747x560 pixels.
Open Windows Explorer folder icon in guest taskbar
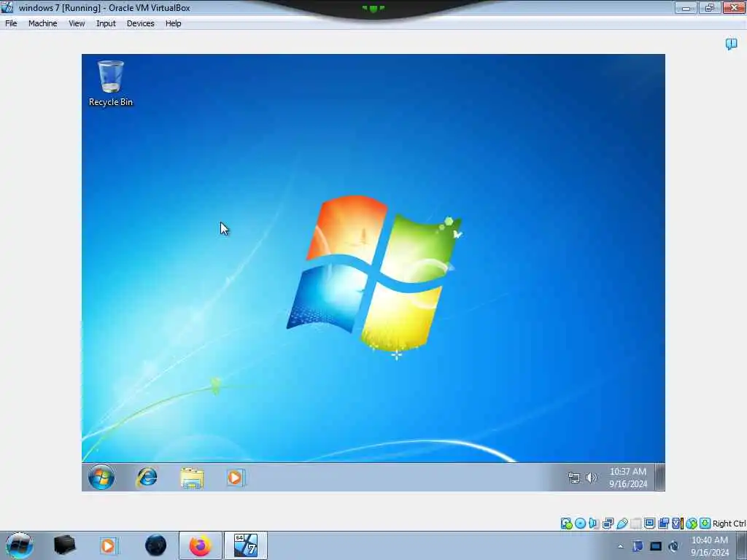coord(192,478)
